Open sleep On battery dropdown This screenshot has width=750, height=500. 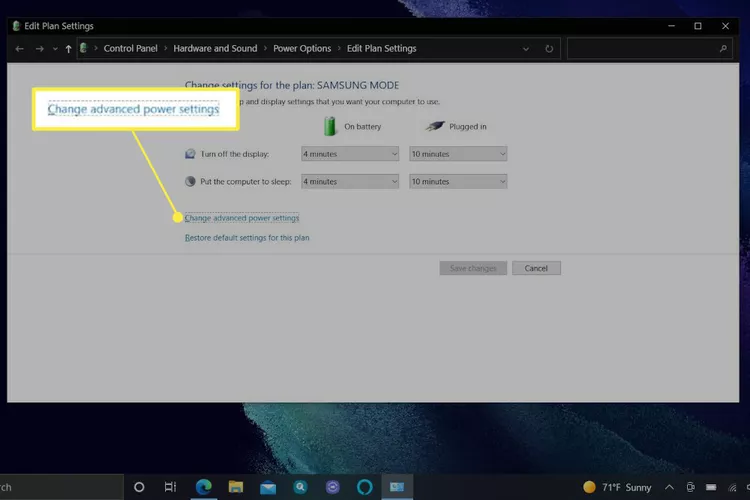pos(350,181)
